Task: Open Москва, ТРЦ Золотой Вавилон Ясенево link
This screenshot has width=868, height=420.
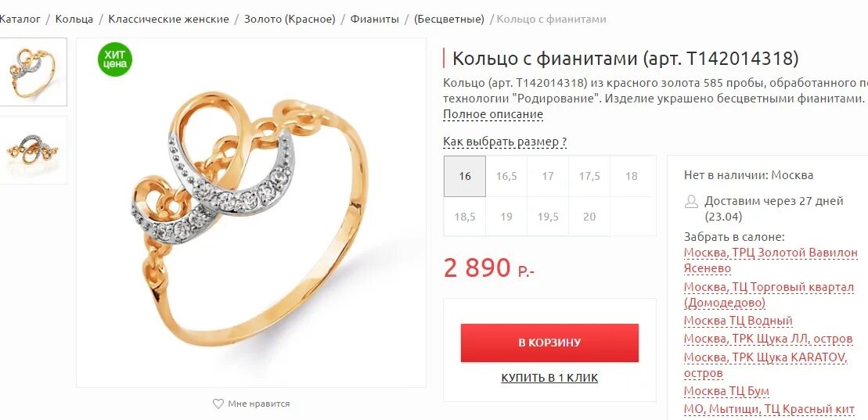Action: point(771,260)
